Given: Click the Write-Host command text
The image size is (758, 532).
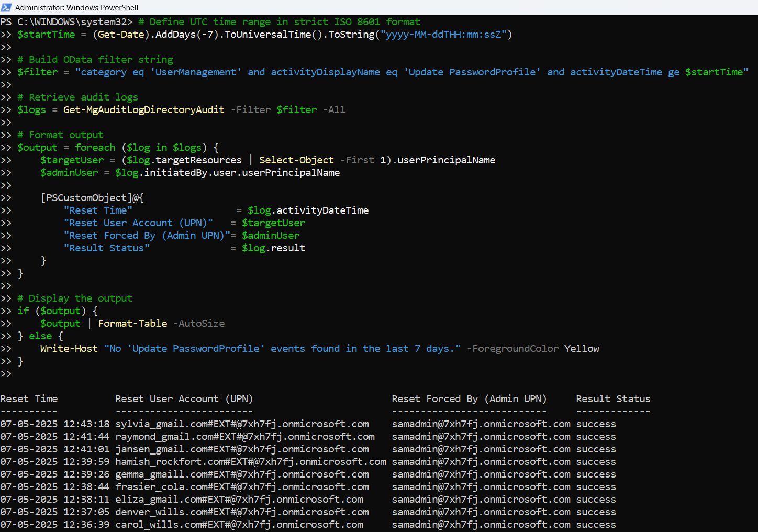Looking at the screenshot, I should (69, 349).
